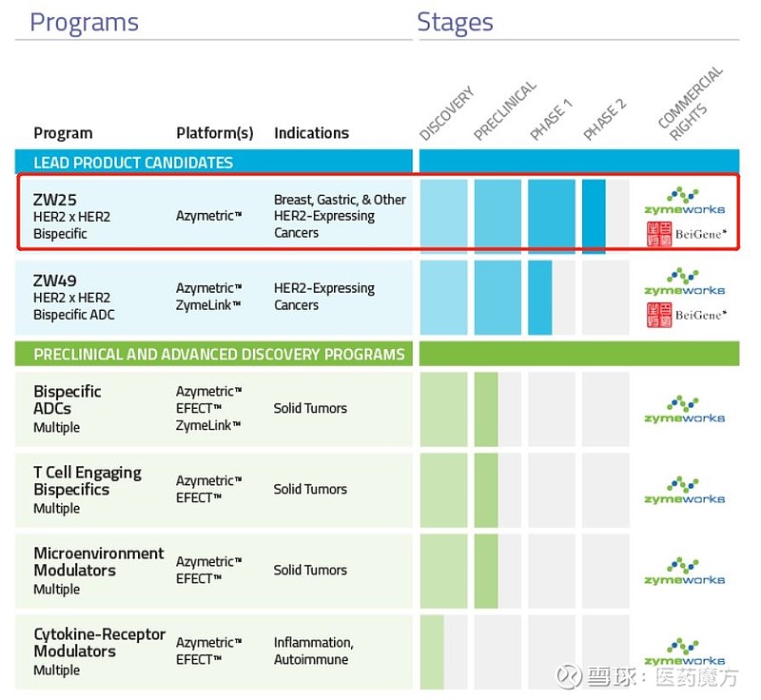Click Zymeworks logo in Bispecific ADCs row
761x700 pixels.
[684, 409]
